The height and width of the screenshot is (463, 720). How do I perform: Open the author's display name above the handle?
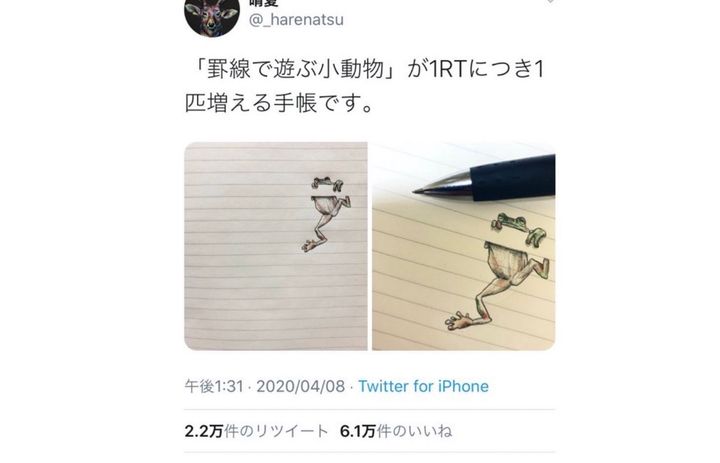tap(264, 3)
